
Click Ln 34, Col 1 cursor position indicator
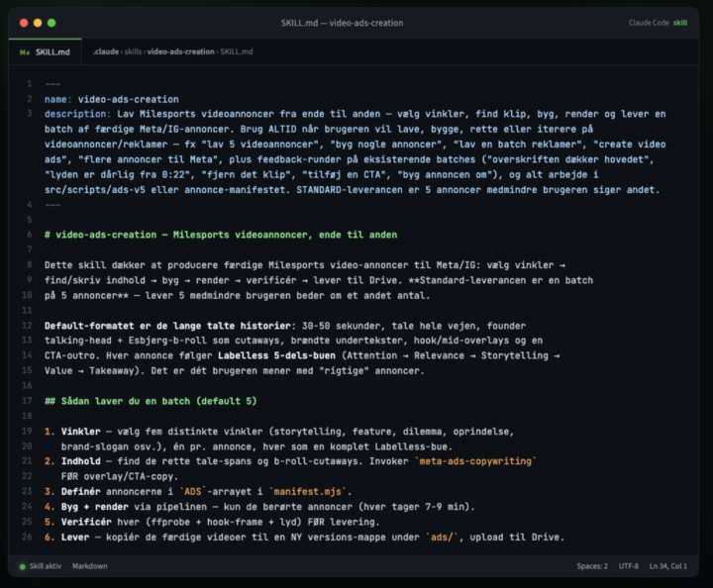pos(668,566)
